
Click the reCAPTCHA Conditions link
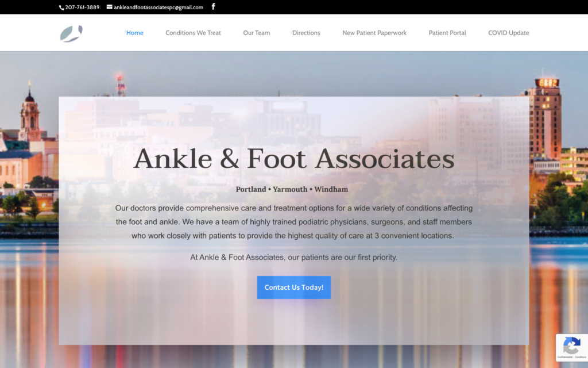[579, 357]
